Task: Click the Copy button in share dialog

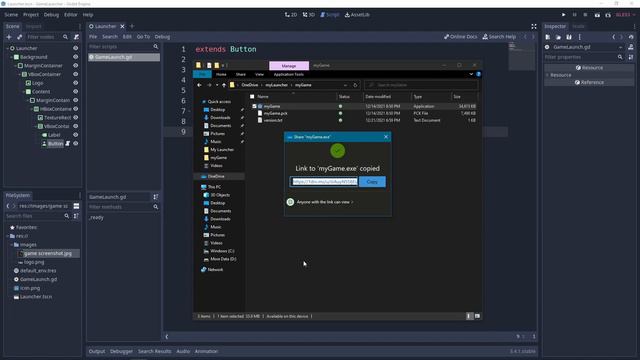Action: coord(372,182)
